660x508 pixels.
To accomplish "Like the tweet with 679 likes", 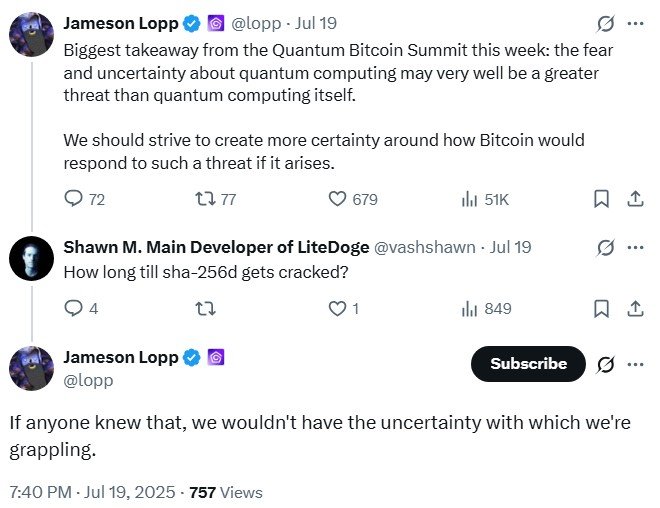I will [x=338, y=199].
